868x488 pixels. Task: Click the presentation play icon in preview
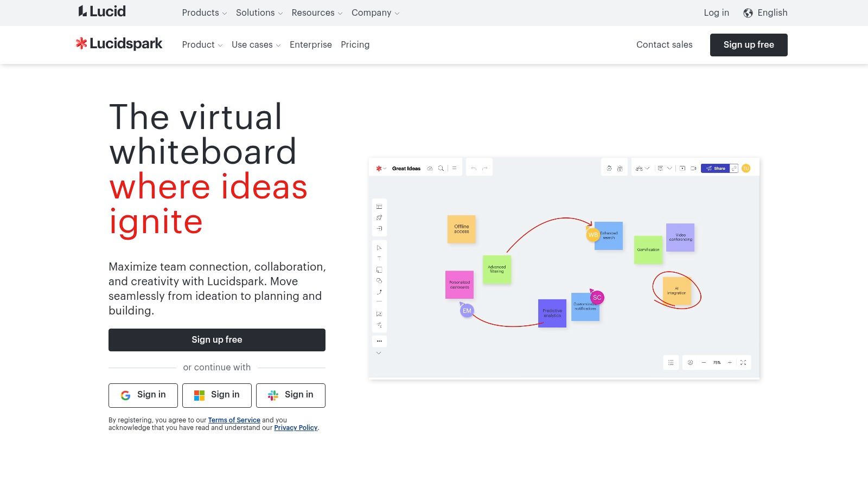[x=682, y=168]
